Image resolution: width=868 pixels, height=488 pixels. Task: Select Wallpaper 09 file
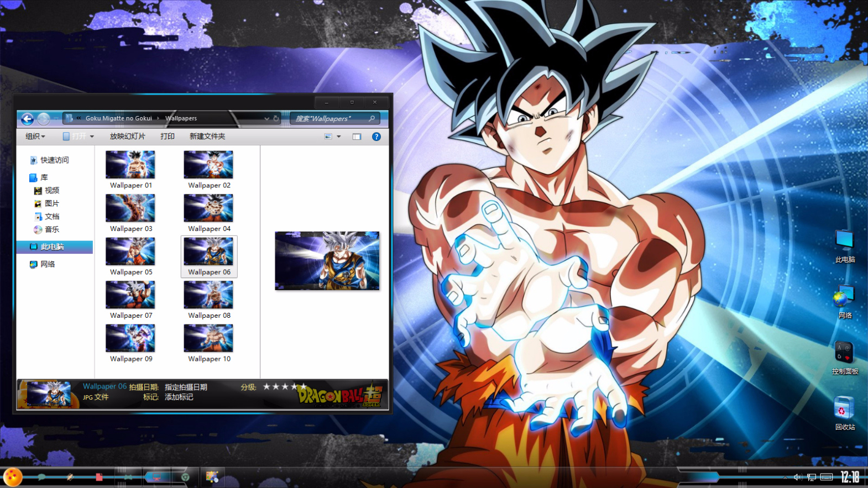click(x=130, y=344)
